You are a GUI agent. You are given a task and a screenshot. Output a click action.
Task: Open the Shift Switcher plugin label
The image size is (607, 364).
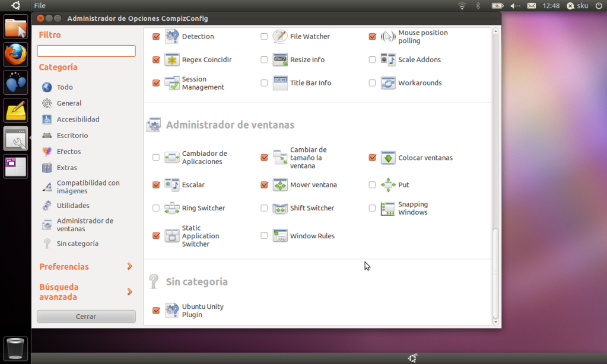tap(312, 207)
